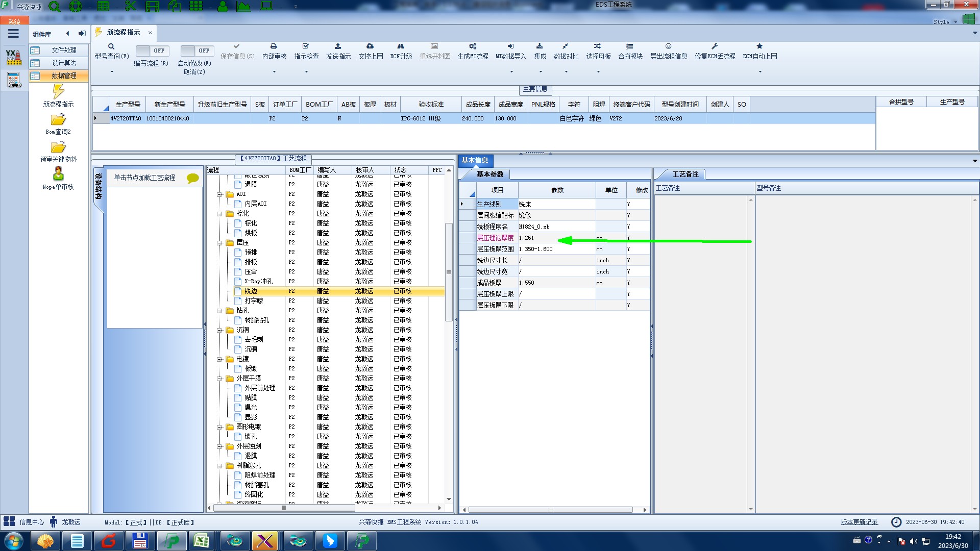Screen dimensions: 980x551
Task: Click the 生成MI流程 gears icon
Action: click(473, 46)
